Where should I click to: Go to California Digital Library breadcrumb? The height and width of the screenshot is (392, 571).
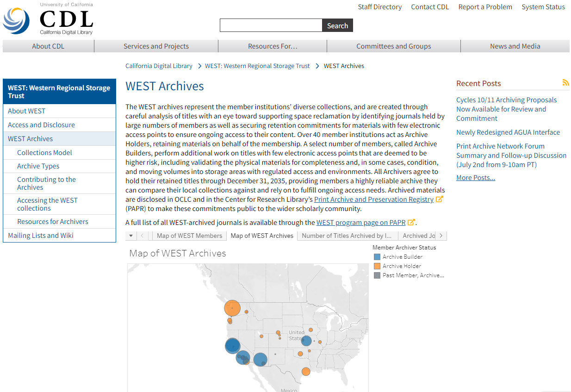point(159,66)
